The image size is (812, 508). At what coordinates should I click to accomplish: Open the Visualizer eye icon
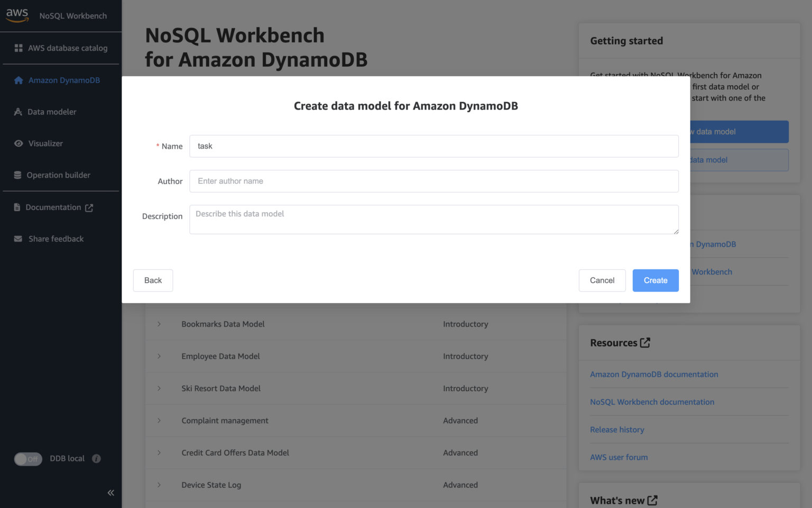(x=17, y=143)
